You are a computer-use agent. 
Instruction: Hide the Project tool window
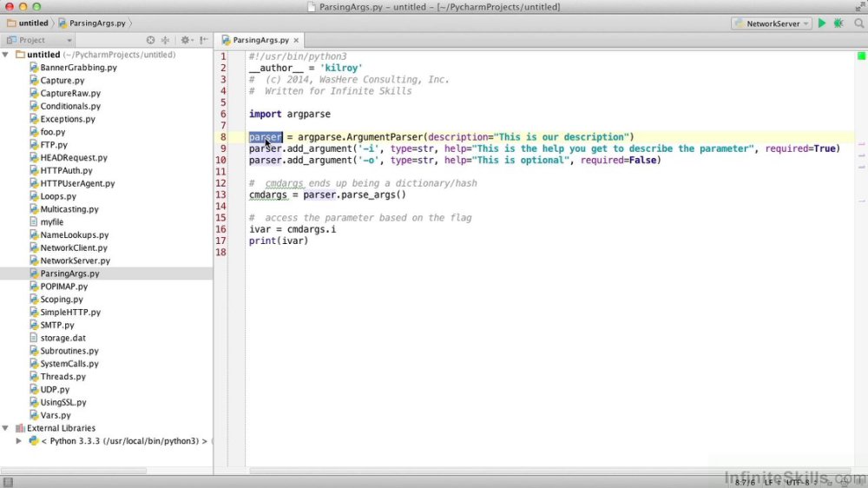(204, 40)
